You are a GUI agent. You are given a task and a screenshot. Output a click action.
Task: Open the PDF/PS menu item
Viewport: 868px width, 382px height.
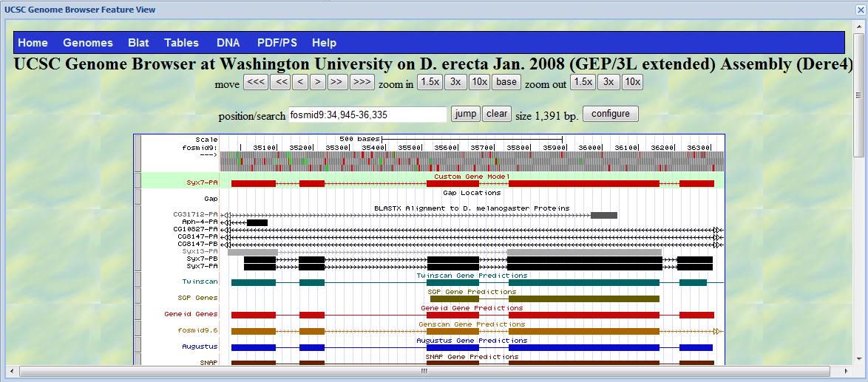277,43
